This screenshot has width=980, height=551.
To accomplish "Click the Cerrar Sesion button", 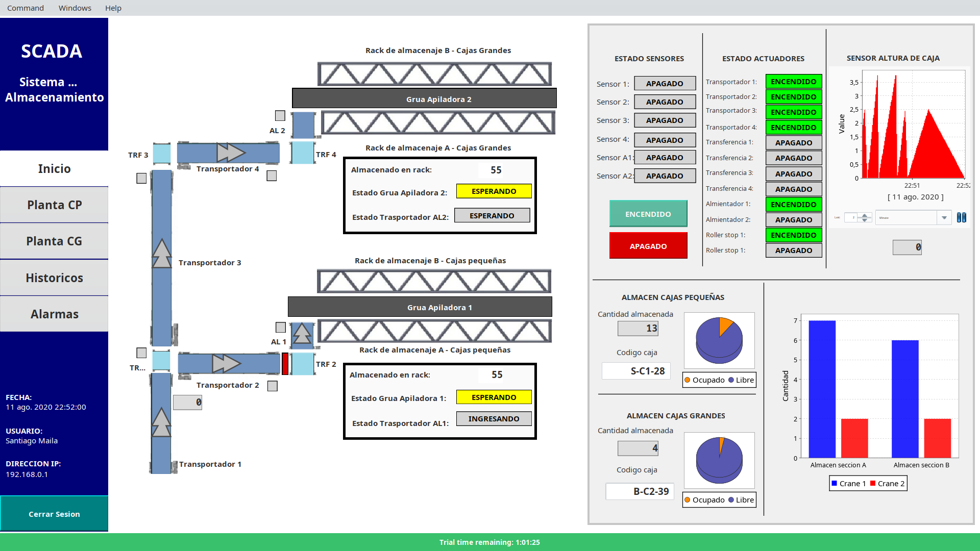I will (54, 514).
